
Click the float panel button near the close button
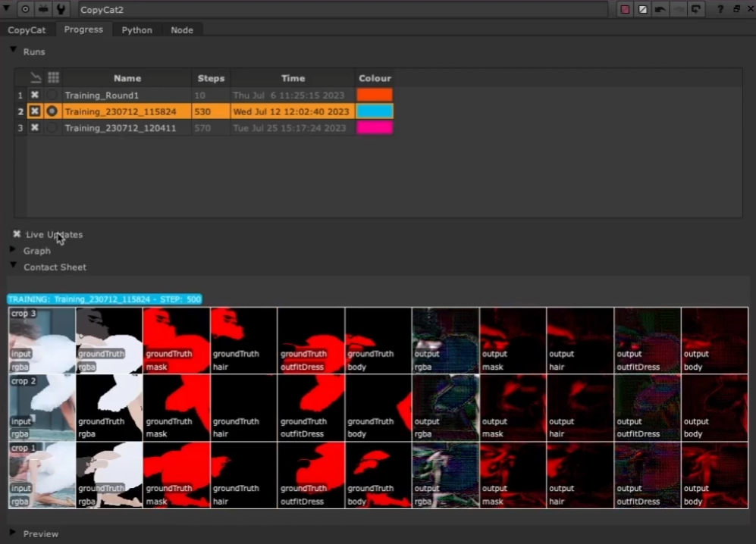[737, 9]
